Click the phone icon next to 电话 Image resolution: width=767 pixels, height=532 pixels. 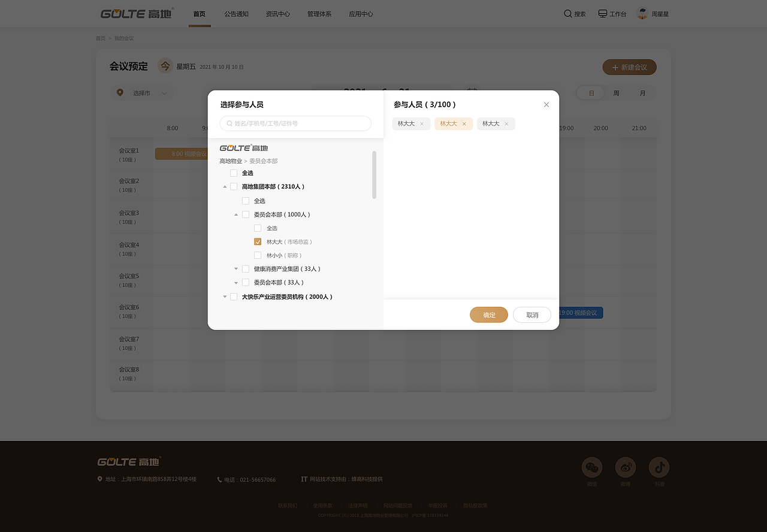coord(219,479)
